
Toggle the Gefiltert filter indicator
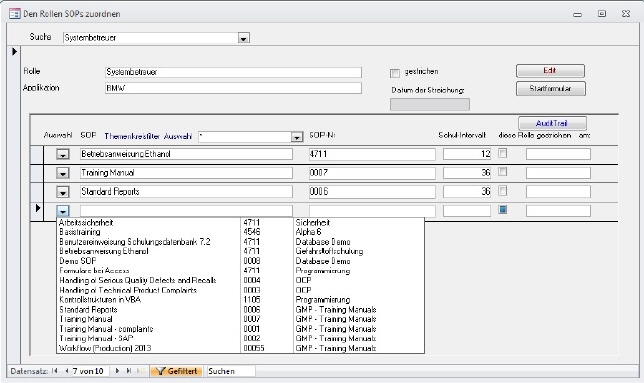point(177,371)
